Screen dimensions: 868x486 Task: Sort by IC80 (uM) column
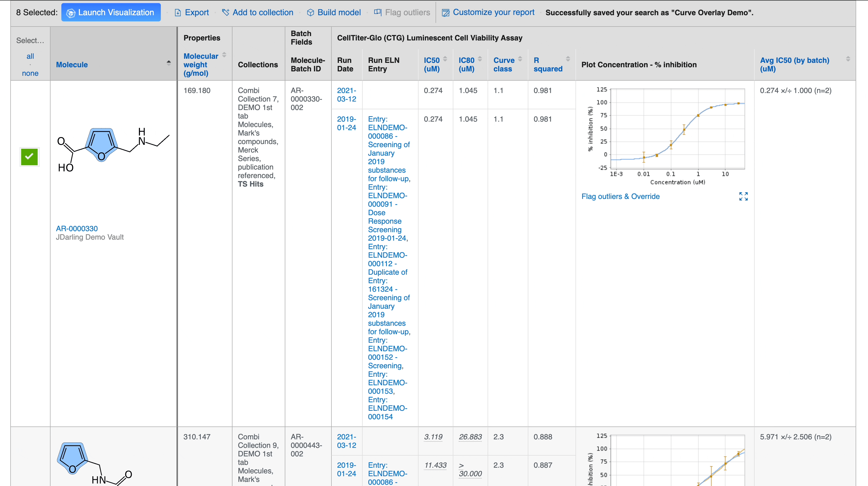[466, 64]
